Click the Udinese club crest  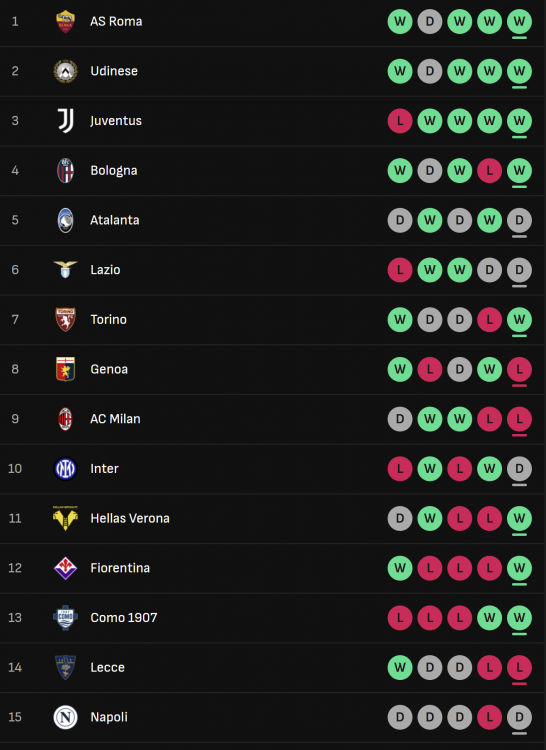[x=66, y=71]
